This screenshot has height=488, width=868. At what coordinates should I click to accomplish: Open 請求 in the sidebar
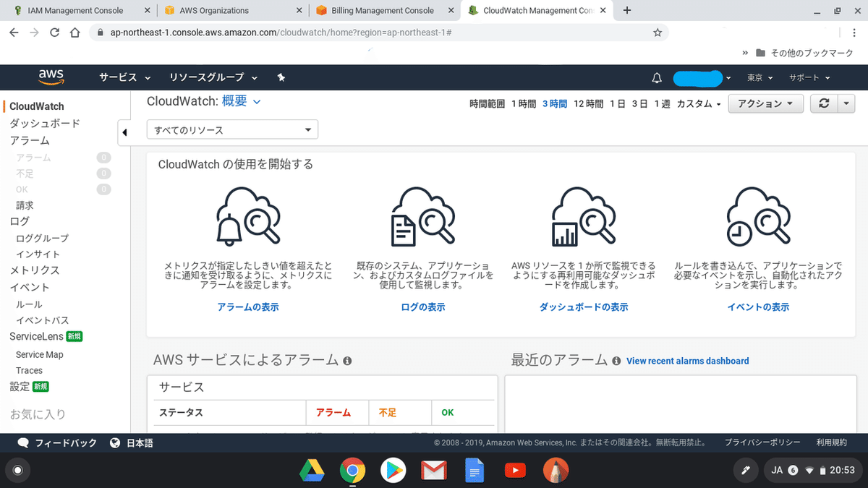click(25, 205)
